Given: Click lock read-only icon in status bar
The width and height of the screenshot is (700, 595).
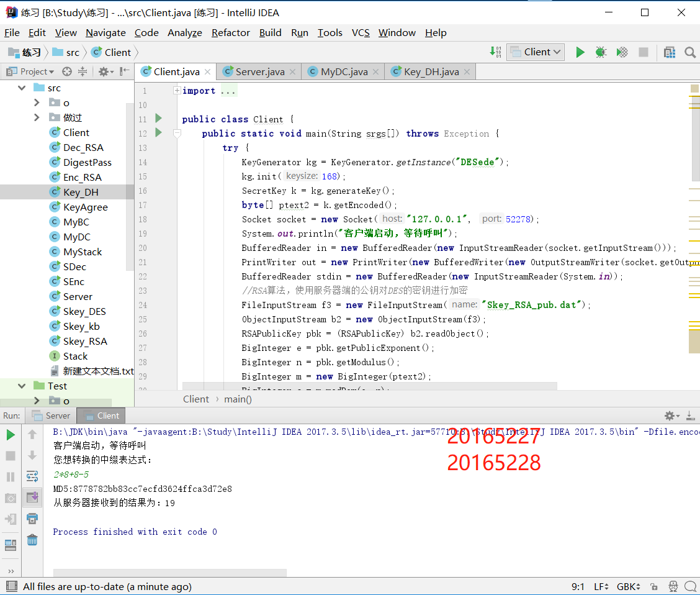Looking at the screenshot, I should tap(653, 586).
